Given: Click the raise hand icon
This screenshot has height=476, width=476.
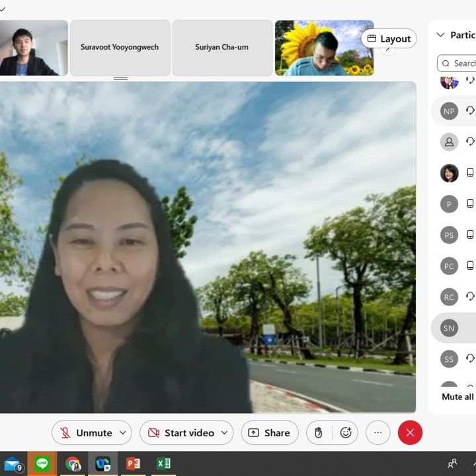Looking at the screenshot, I should tap(319, 432).
